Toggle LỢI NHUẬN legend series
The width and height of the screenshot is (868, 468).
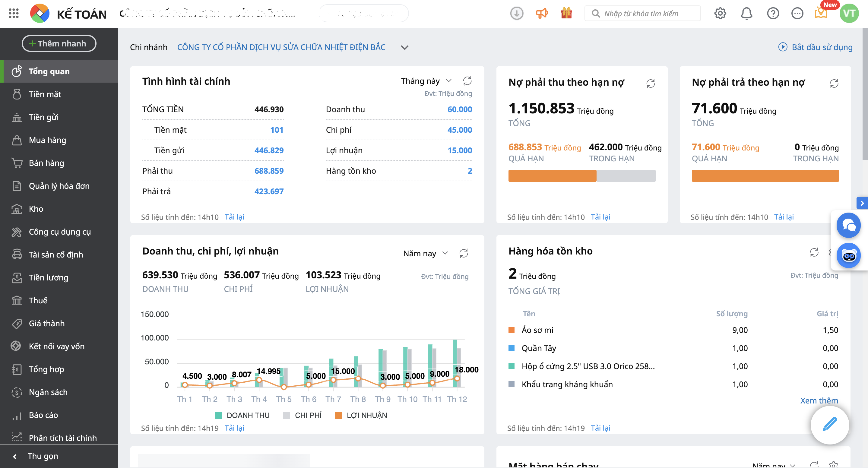point(361,415)
